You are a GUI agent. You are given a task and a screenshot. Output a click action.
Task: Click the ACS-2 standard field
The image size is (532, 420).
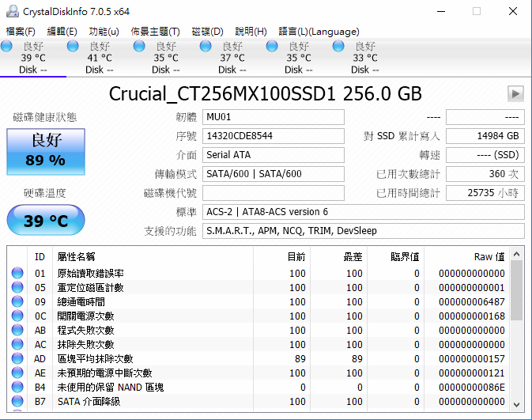(364, 212)
